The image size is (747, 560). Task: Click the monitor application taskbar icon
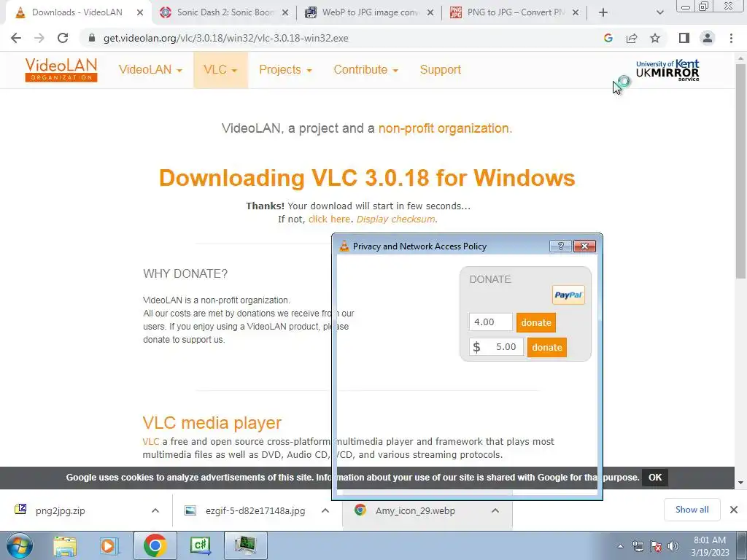pos(245,545)
